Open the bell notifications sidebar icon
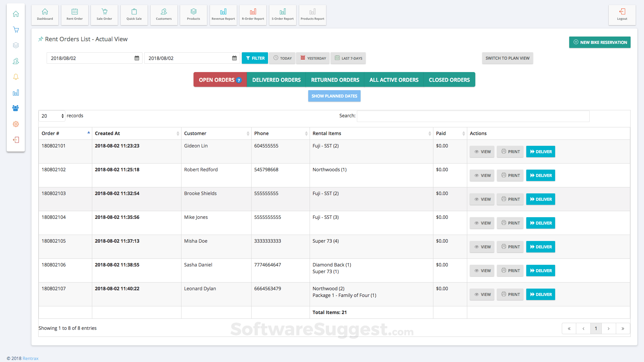The width and height of the screenshot is (644, 362). pyautogui.click(x=16, y=77)
